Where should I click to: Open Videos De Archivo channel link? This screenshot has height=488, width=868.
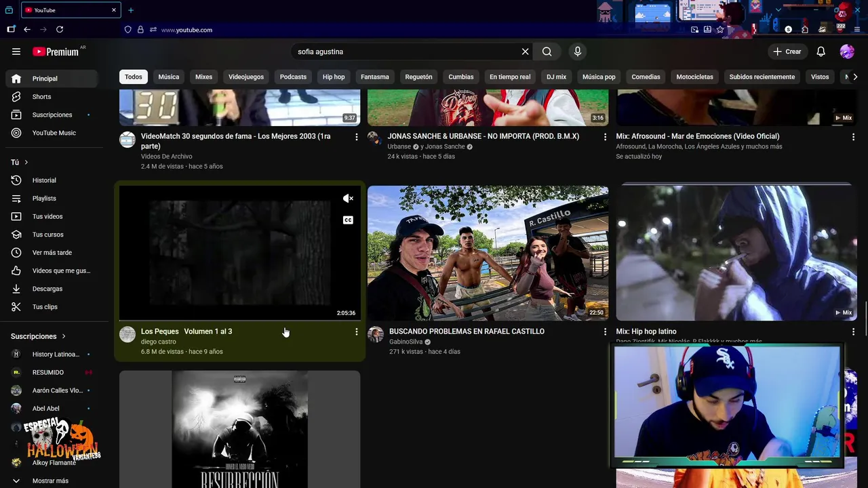166,157
